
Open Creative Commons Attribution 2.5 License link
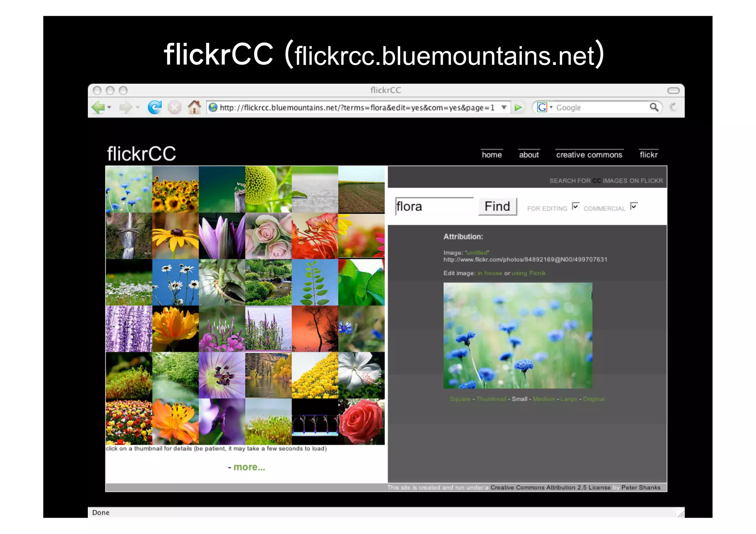[x=550, y=488]
